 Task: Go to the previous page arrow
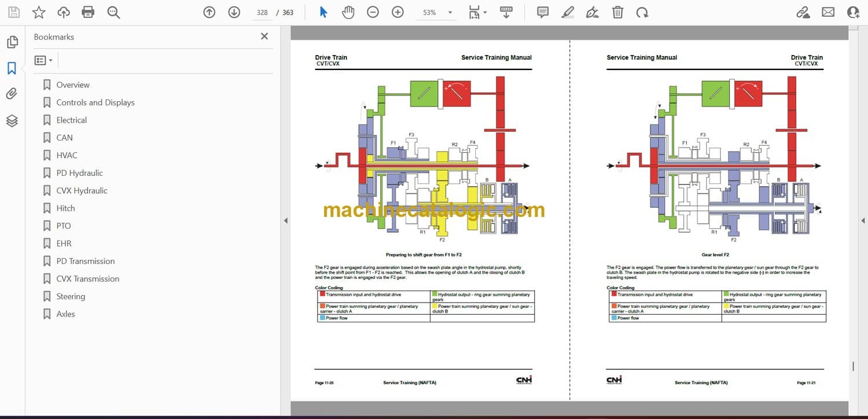click(x=209, y=12)
